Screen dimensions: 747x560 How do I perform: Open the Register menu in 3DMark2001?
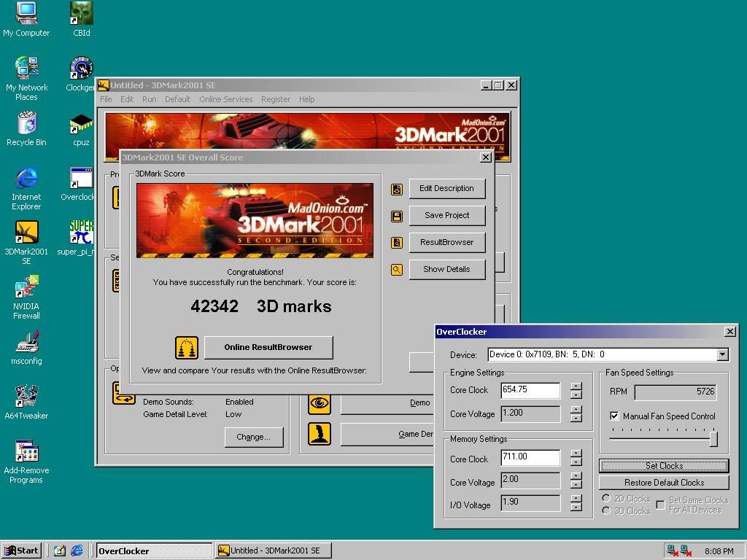tap(275, 99)
